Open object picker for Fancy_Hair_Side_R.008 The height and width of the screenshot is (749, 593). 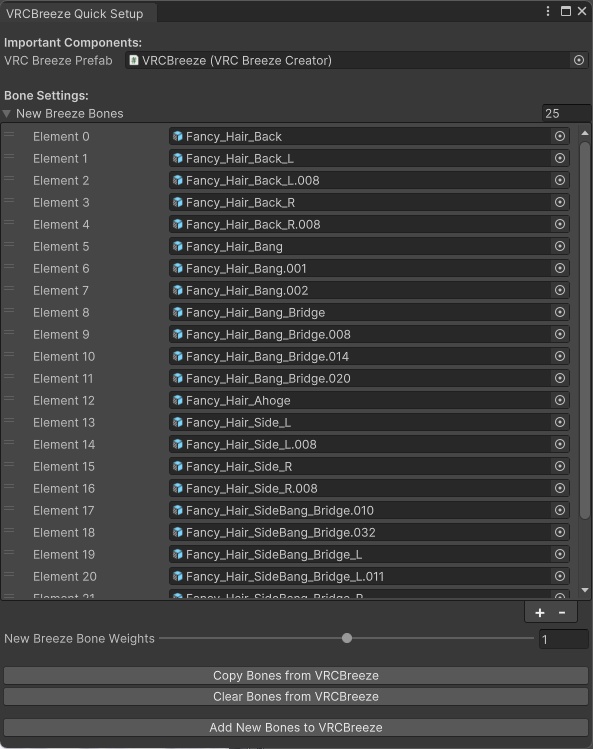pos(560,488)
